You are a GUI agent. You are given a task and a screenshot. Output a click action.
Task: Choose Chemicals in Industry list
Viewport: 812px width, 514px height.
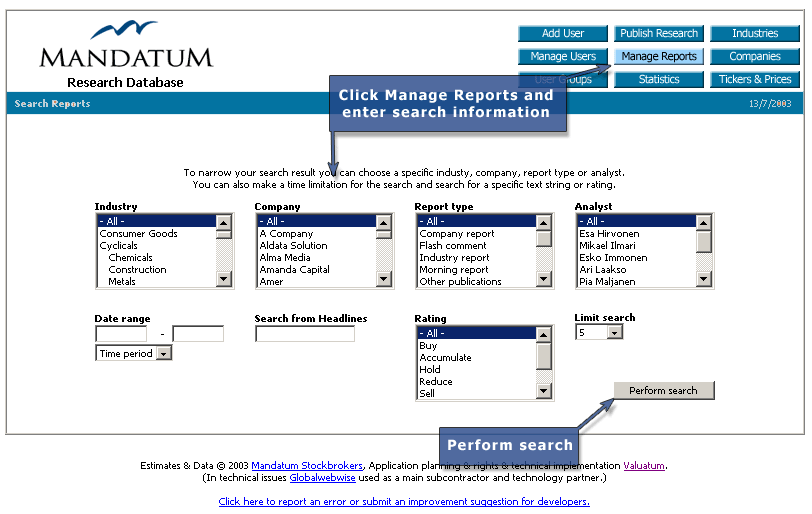click(x=157, y=257)
